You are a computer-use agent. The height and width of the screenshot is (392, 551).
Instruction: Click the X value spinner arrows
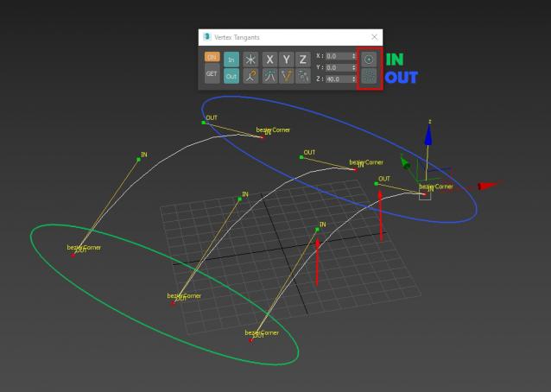point(354,56)
